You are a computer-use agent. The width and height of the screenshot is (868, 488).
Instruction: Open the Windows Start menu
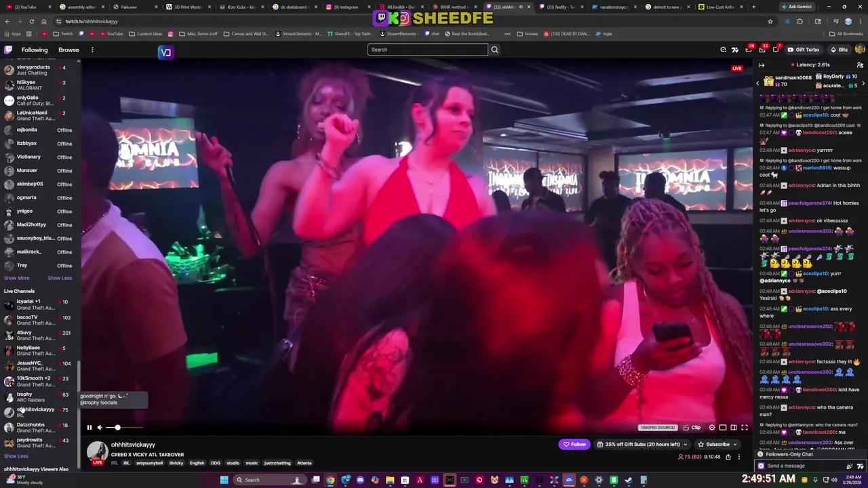(224, 480)
